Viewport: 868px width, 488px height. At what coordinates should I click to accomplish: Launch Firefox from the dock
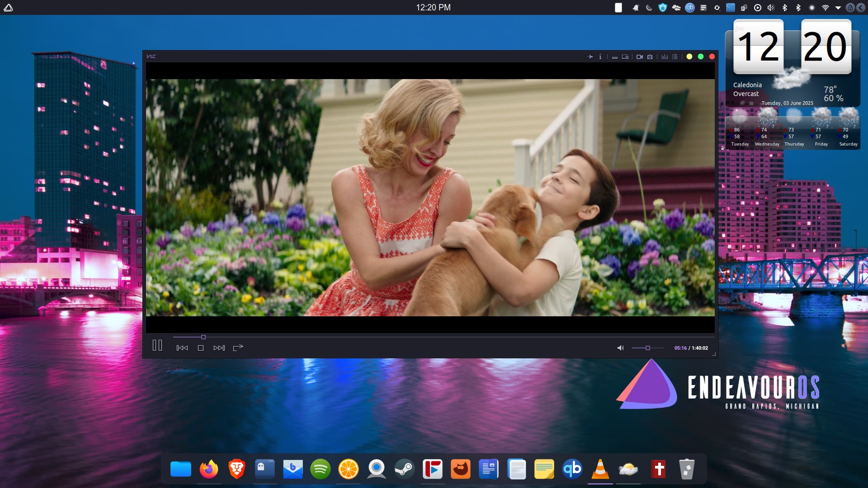(209, 469)
